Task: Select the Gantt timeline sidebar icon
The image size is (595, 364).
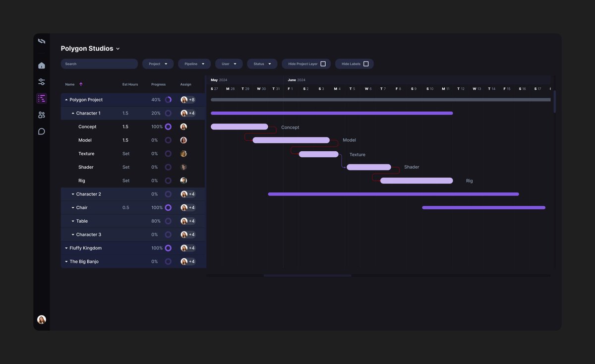Action: [42, 98]
